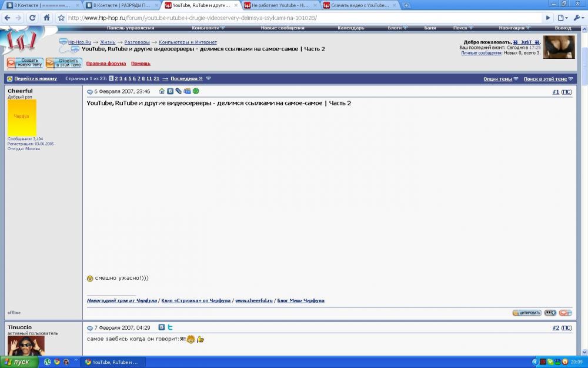
Task: Launch Chrome from the quick launch bar
Action: pos(57,362)
